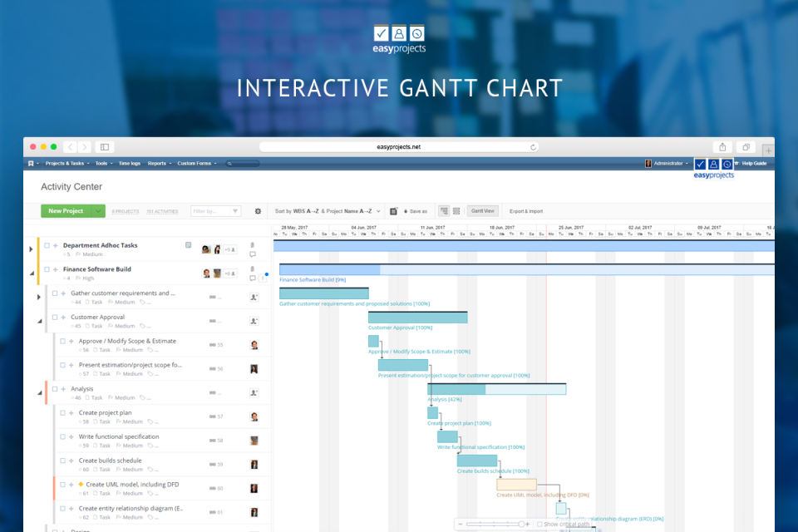The height and width of the screenshot is (532, 798).
Task: Zoom in Gantt with plus icon
Action: click(x=528, y=524)
